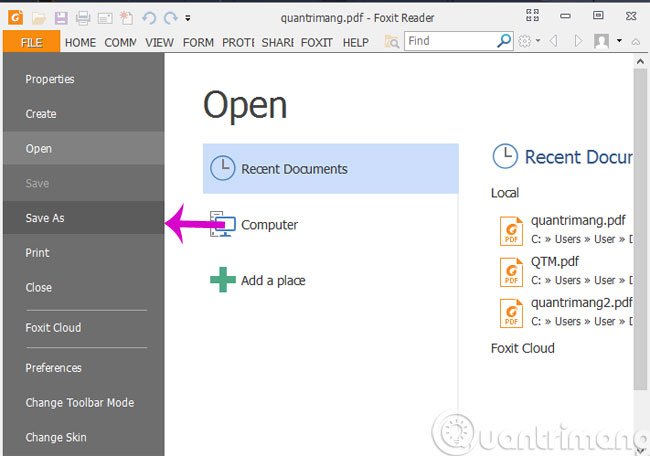Image resolution: width=650 pixels, height=456 pixels.
Task: Save document with the floppy disk icon
Action: coord(61,18)
